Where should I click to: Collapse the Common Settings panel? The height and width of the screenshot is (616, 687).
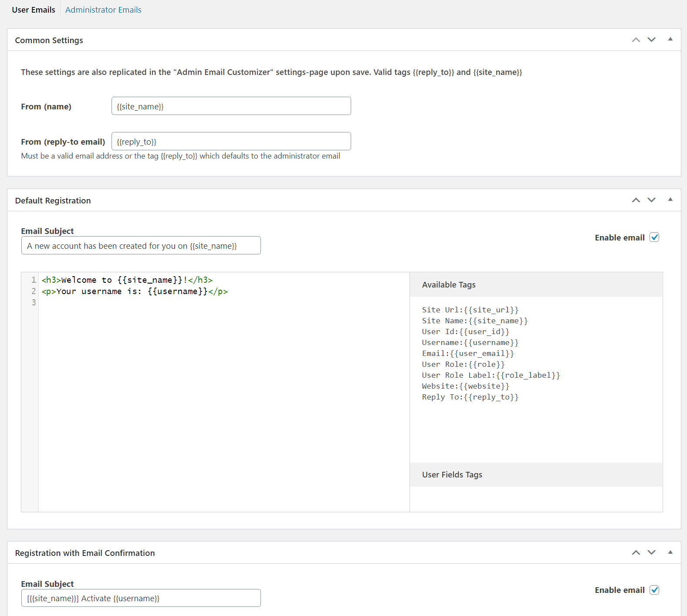point(670,40)
